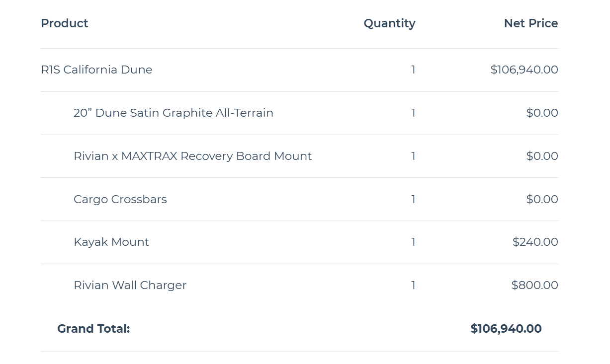This screenshot has width=610, height=364.
Task: Click the Product column header
Action: [64, 23]
